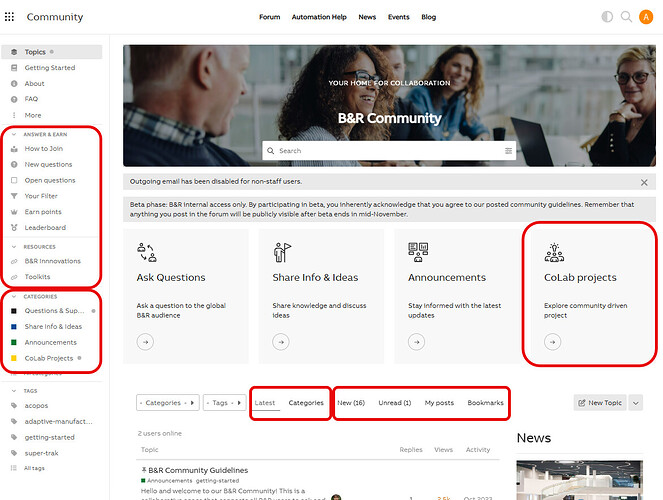The width and height of the screenshot is (663, 500).
Task: Click the CoLab projects lightbulb icon
Action: 554,252
